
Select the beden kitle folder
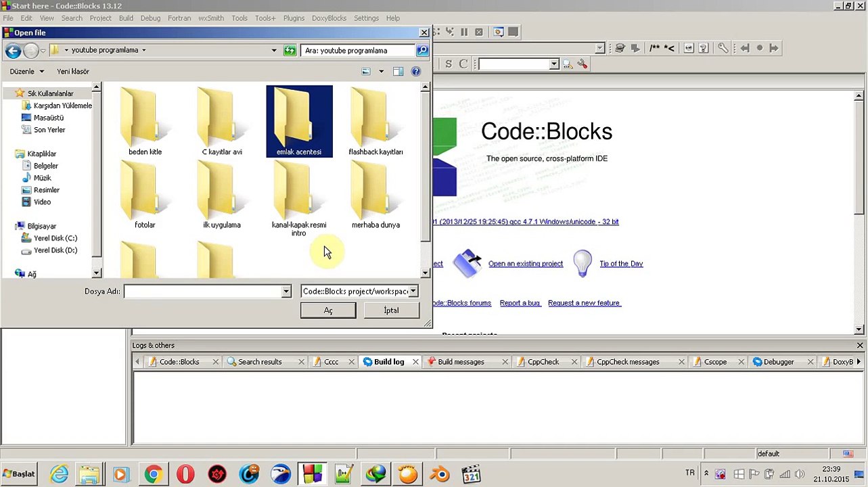click(x=145, y=122)
